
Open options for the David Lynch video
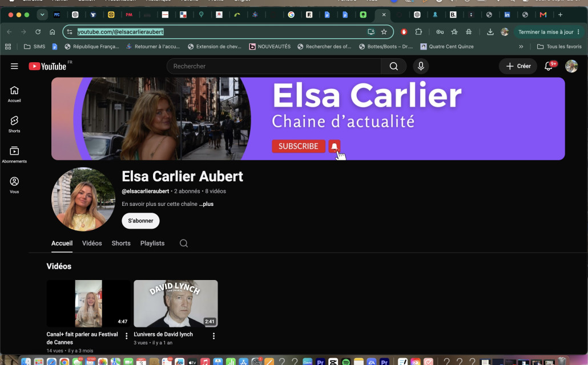pyautogui.click(x=214, y=336)
